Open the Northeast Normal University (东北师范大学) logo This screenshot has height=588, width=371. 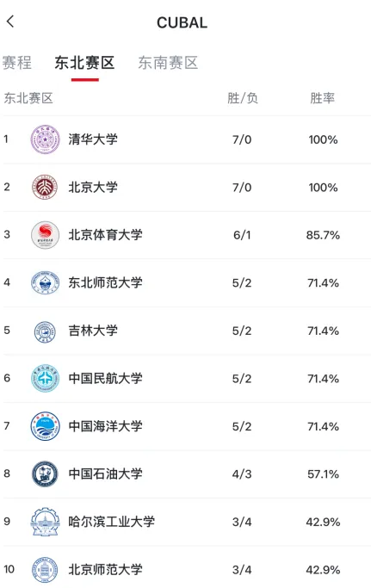(x=45, y=282)
